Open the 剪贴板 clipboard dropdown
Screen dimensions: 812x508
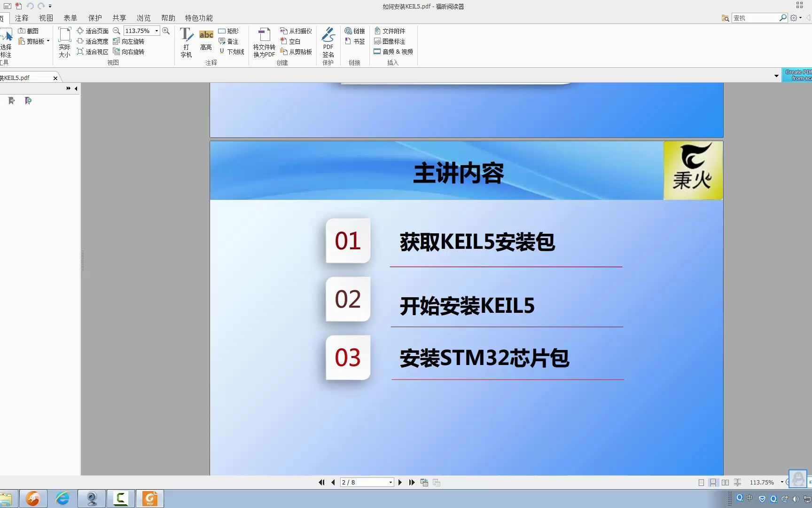click(47, 41)
